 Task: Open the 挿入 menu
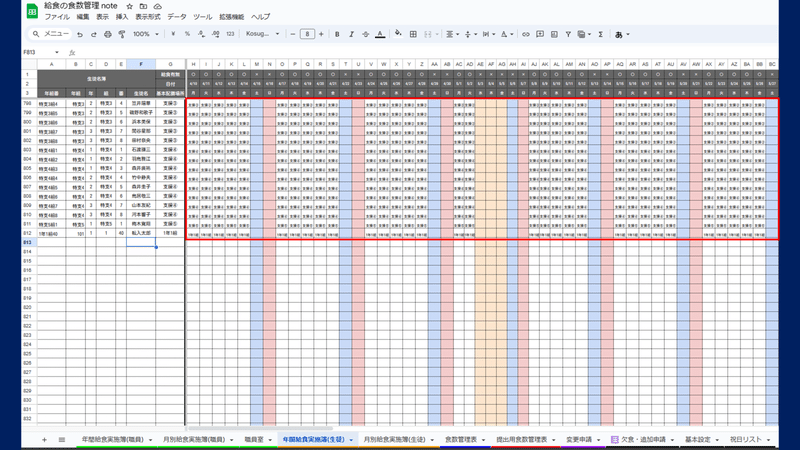click(122, 17)
